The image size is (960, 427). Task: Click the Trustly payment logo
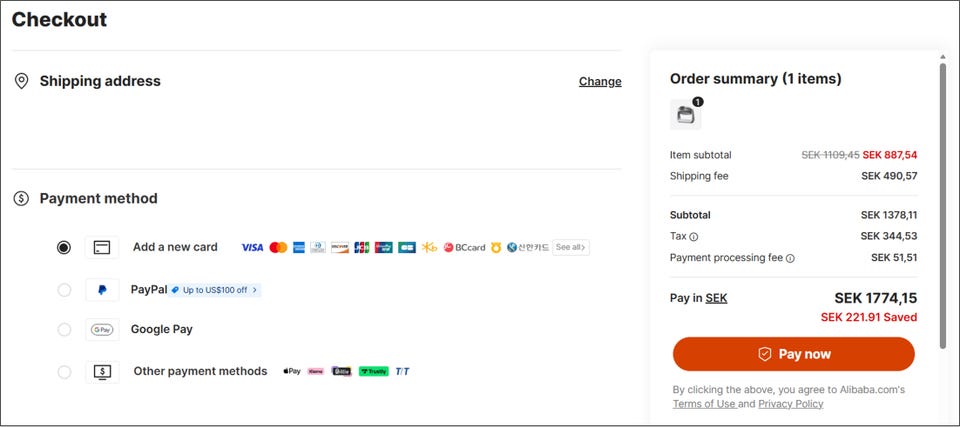click(x=373, y=371)
